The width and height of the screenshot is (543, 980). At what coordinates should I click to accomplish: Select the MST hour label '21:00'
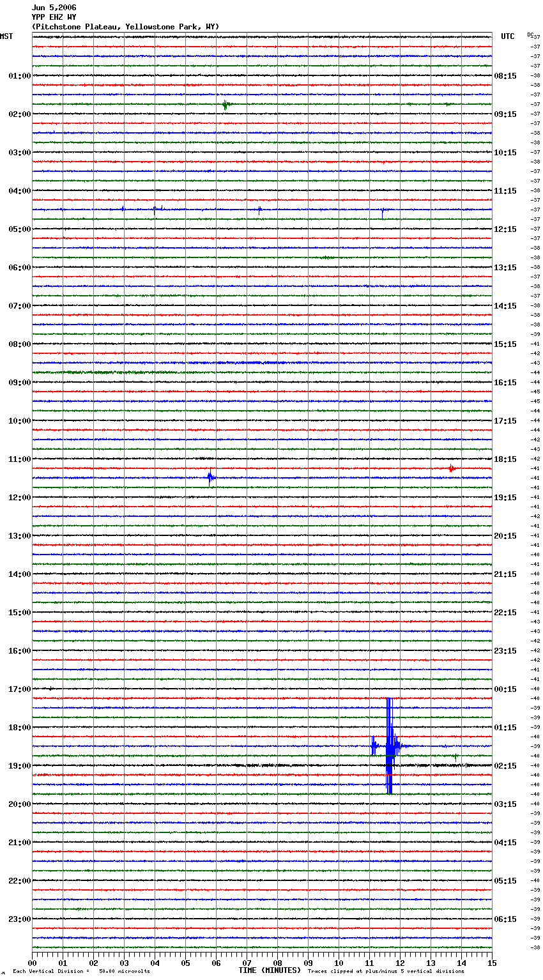(20, 843)
